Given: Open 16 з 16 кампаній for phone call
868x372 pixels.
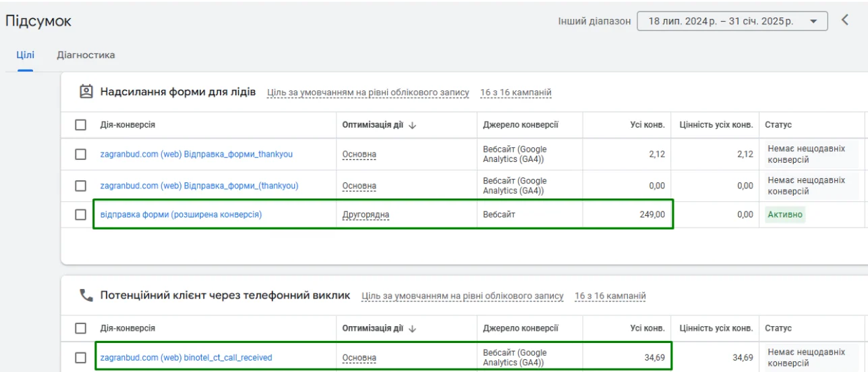Looking at the screenshot, I should click(610, 296).
